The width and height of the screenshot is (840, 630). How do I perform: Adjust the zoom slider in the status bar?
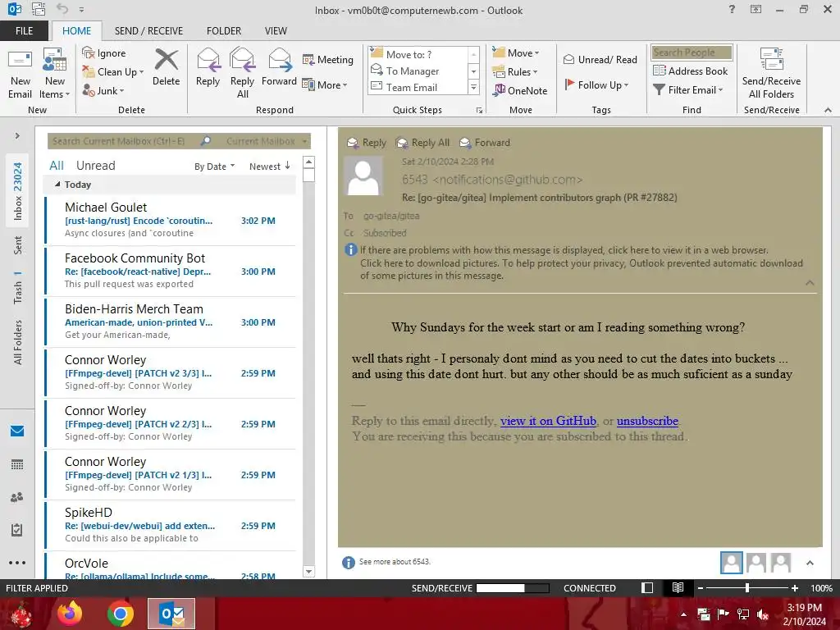[746, 588]
